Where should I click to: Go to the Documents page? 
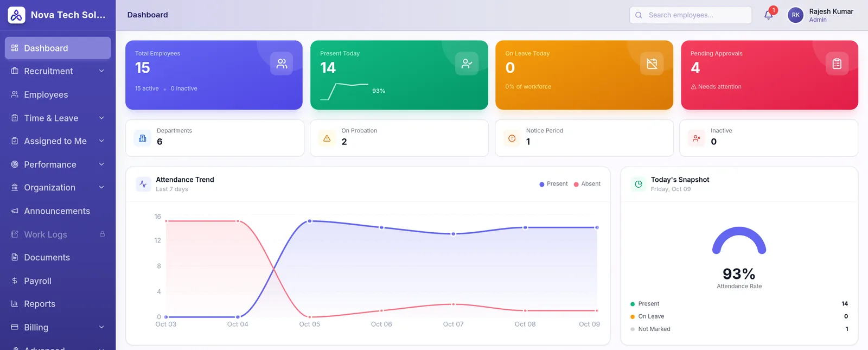point(58,257)
